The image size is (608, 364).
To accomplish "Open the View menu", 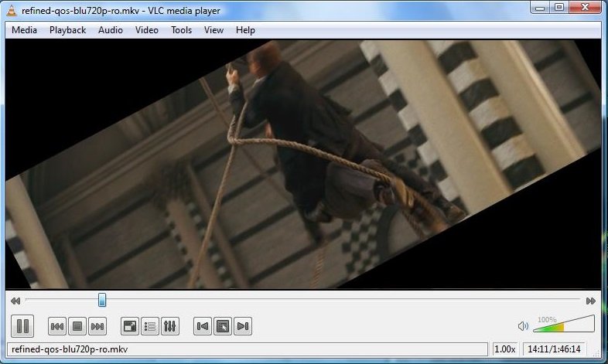I will [213, 30].
